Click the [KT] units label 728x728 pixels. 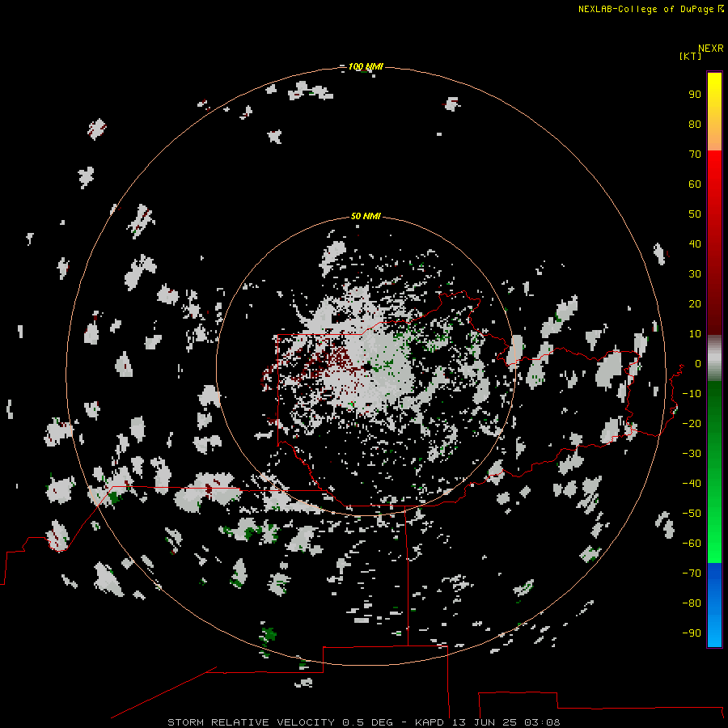[690, 56]
